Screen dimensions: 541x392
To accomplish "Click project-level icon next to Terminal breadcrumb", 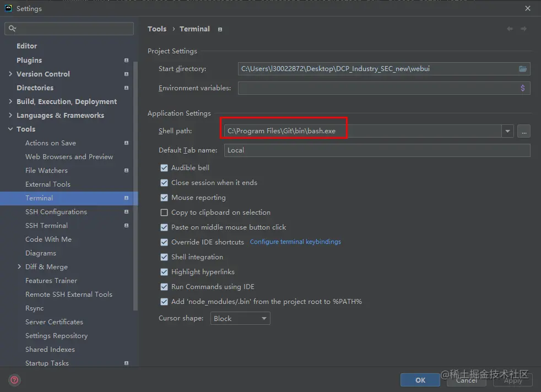I will point(220,30).
